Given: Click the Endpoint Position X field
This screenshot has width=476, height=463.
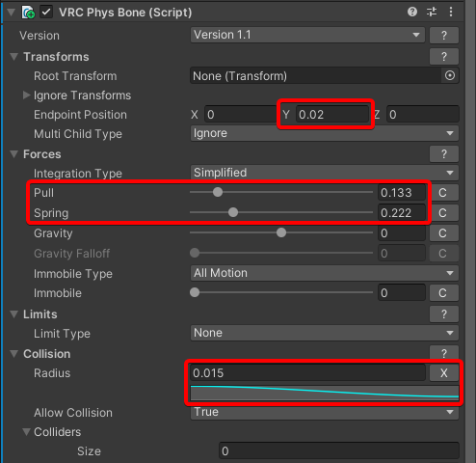Looking at the screenshot, I should (241, 115).
